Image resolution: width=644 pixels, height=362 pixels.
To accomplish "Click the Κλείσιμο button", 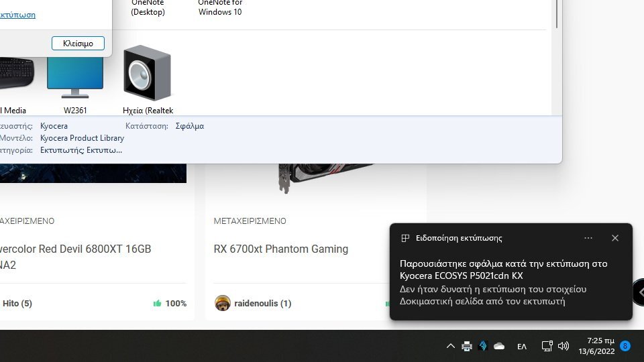I will (78, 43).
